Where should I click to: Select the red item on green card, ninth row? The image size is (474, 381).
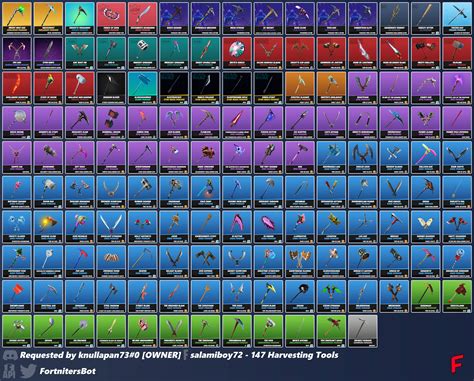[457, 296]
